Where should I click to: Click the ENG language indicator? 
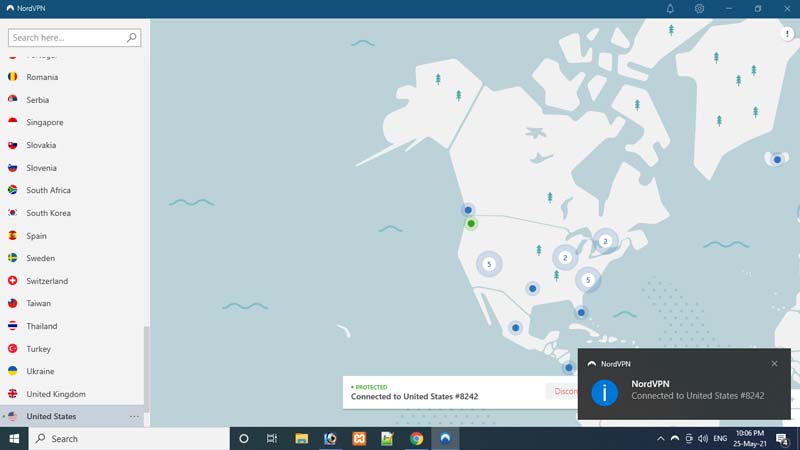tap(720, 439)
